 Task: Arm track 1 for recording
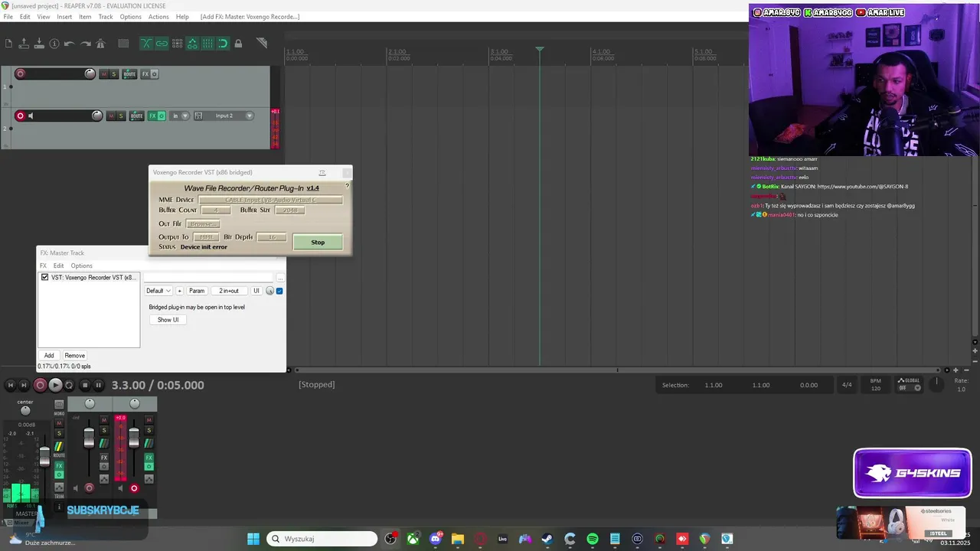(21, 73)
